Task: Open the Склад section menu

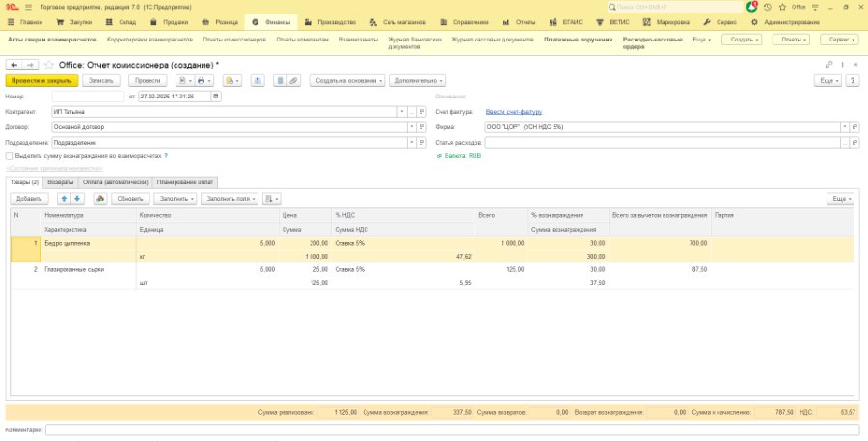Action: tap(121, 23)
